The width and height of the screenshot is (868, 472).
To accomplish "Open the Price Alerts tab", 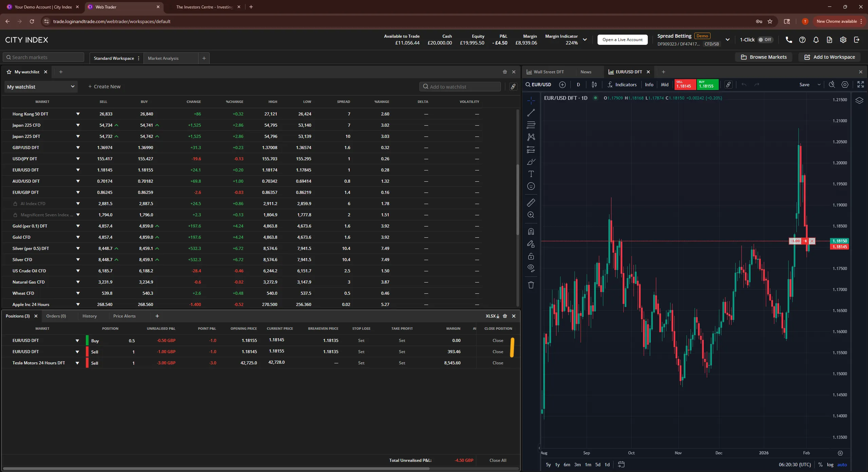I will [124, 316].
